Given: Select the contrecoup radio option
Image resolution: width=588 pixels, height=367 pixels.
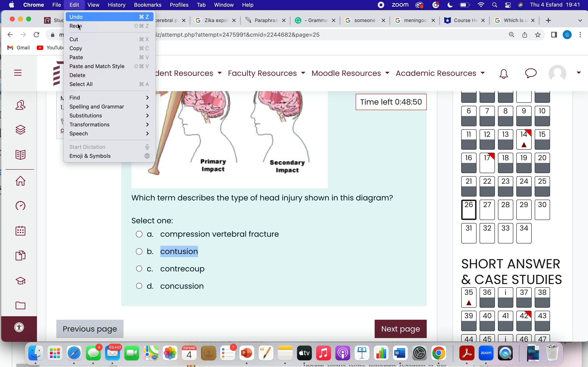Looking at the screenshot, I should 139,269.
